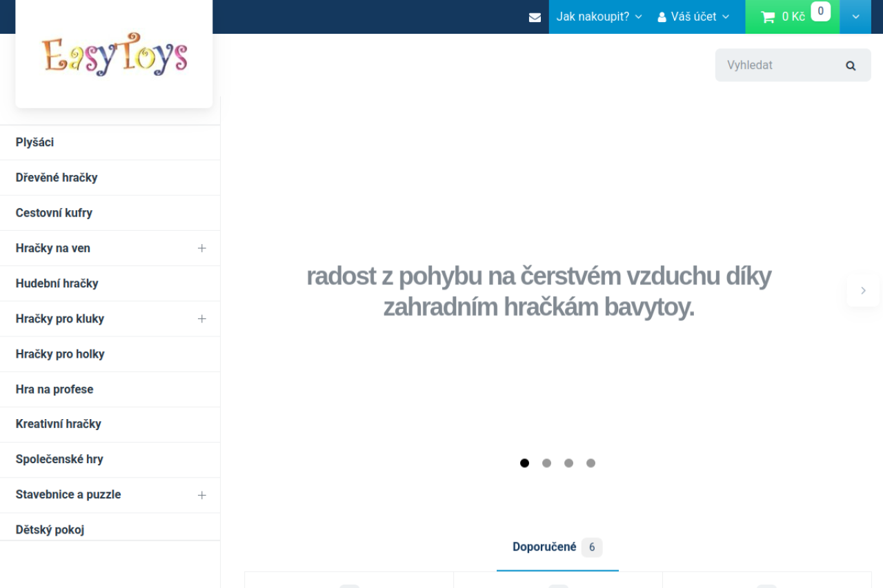This screenshot has width=883, height=588.
Task: Open the Dřevěné hračky category
Action: [x=57, y=178]
